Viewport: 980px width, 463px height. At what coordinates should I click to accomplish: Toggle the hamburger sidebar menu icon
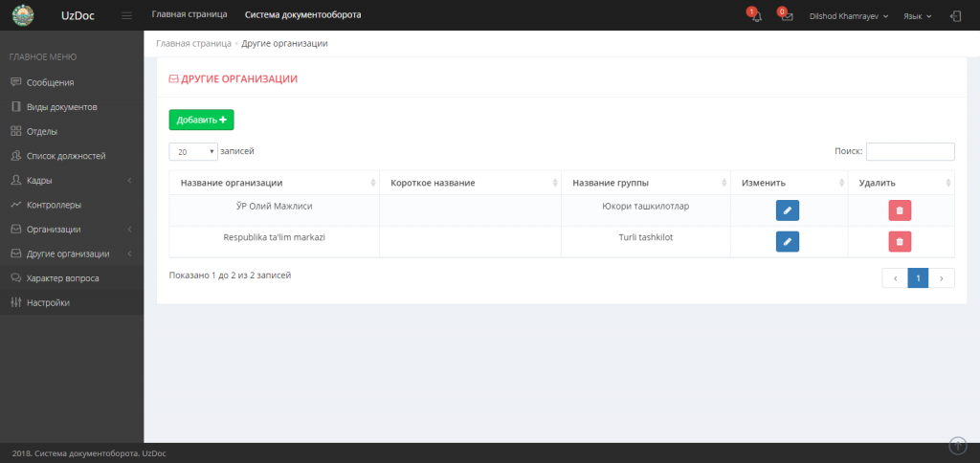click(127, 16)
